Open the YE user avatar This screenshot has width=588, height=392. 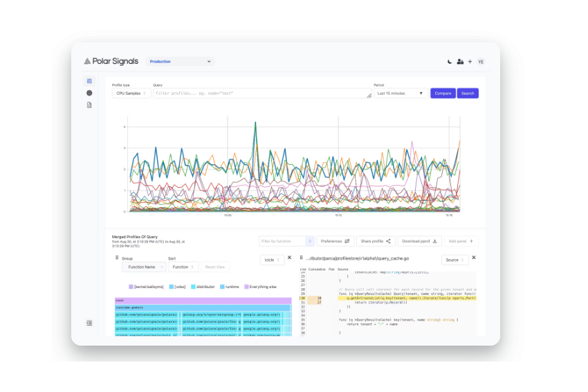point(481,62)
